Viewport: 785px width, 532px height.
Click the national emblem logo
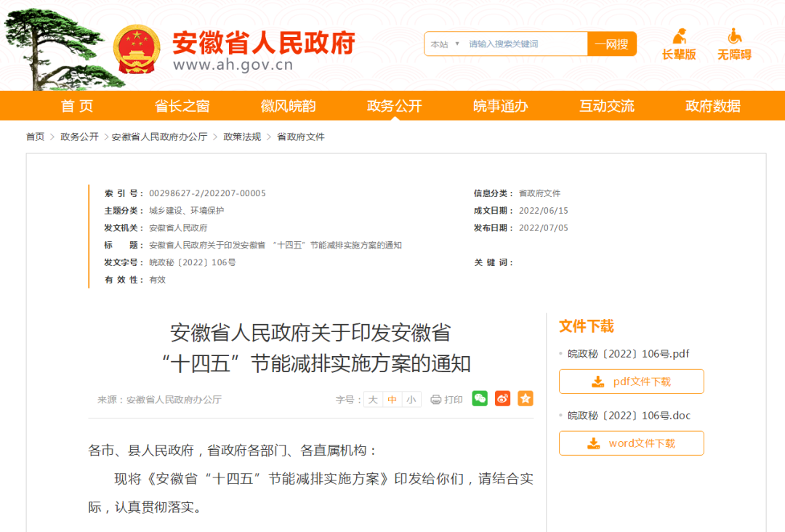click(x=137, y=49)
